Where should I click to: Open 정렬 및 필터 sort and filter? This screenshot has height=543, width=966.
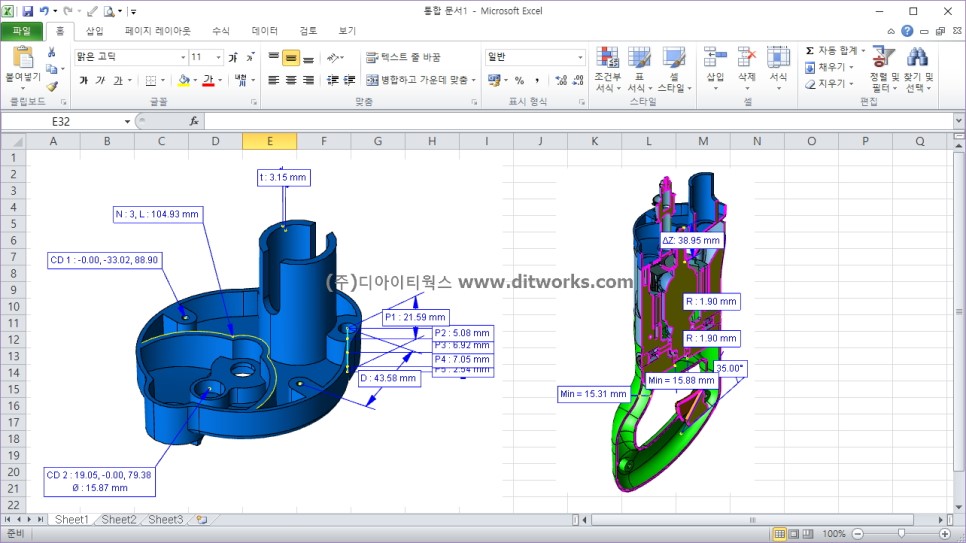click(884, 69)
